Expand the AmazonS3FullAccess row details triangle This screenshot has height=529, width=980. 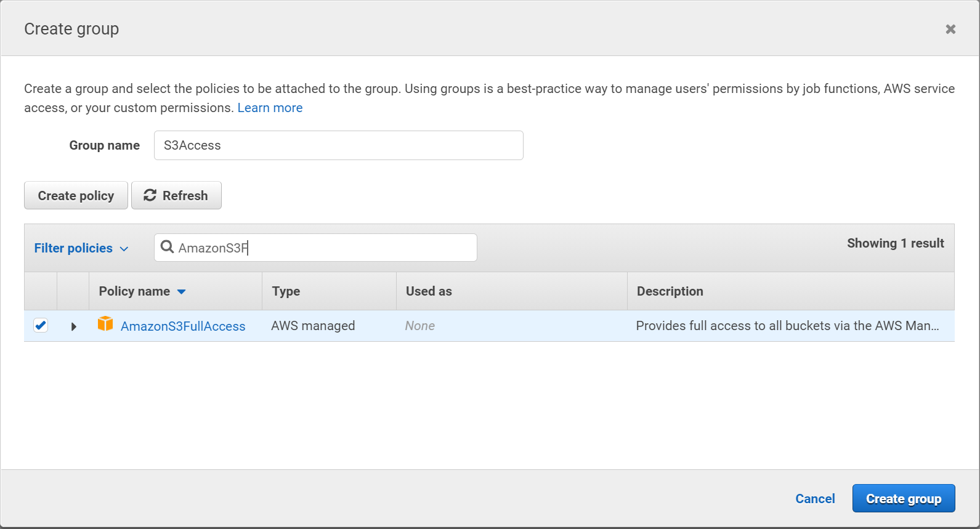pyautogui.click(x=73, y=326)
